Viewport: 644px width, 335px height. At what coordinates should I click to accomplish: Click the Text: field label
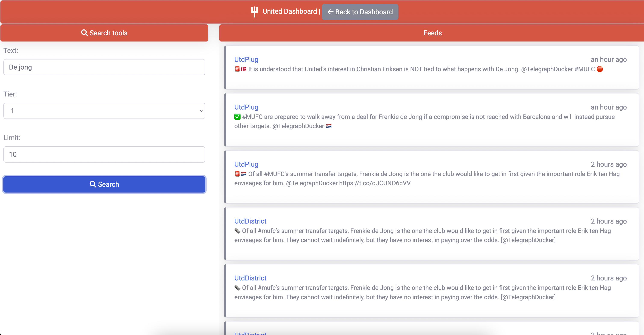11,50
